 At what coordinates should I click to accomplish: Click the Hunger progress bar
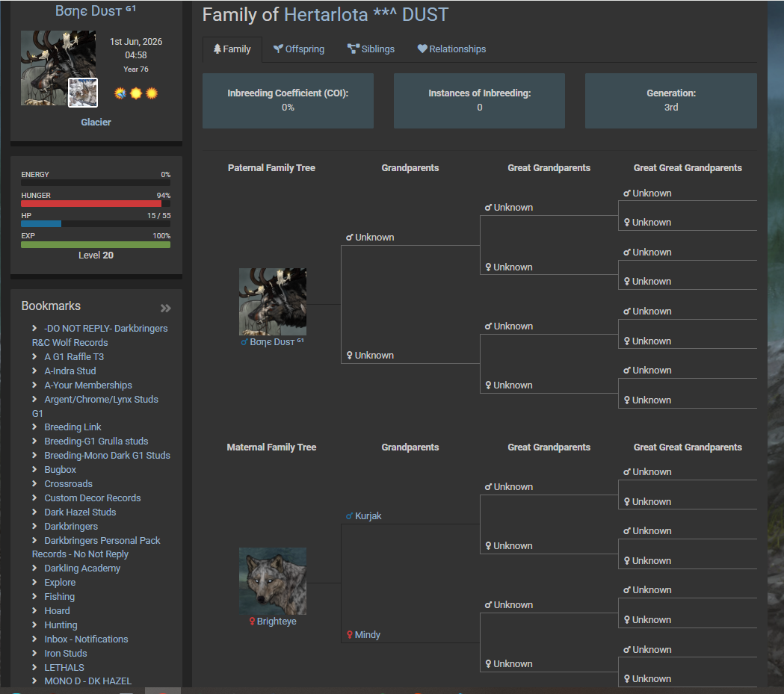click(x=96, y=203)
